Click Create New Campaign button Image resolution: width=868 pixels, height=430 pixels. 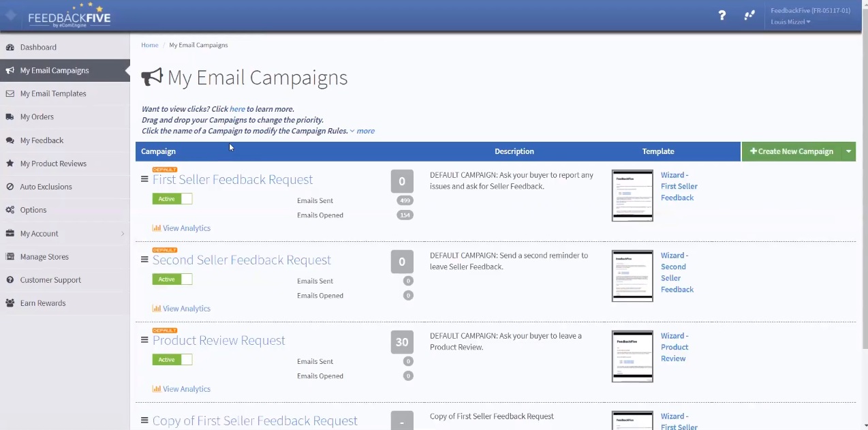click(791, 151)
